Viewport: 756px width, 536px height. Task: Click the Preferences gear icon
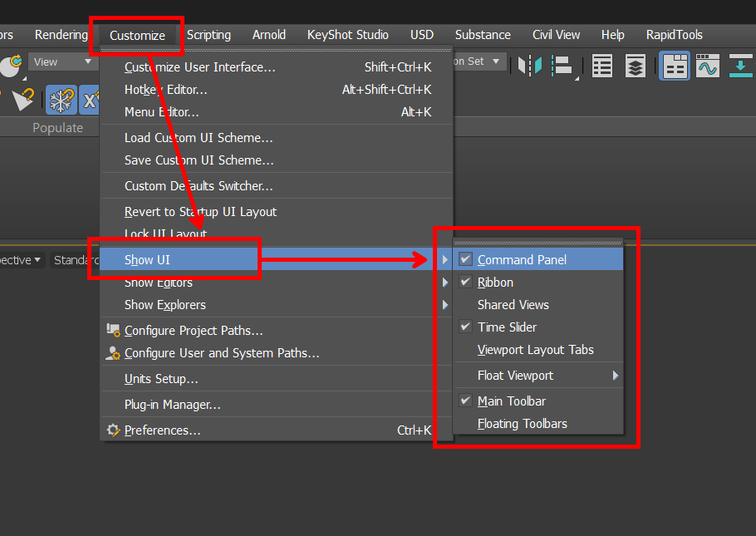(x=113, y=430)
